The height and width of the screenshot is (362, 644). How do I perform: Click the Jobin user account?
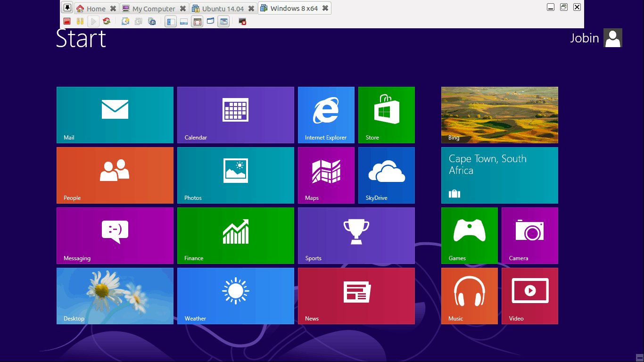(x=596, y=38)
